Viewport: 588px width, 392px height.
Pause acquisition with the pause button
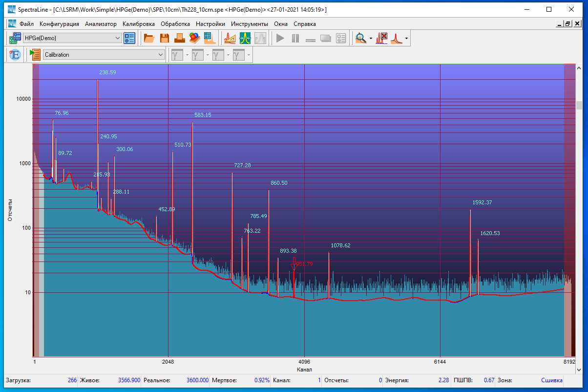click(295, 38)
